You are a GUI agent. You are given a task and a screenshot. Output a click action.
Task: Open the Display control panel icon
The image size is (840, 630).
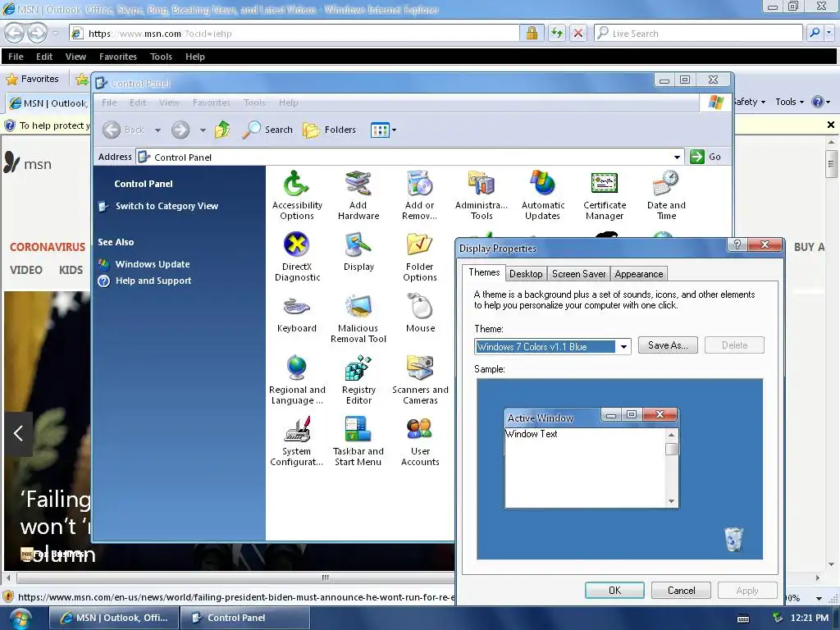click(358, 253)
